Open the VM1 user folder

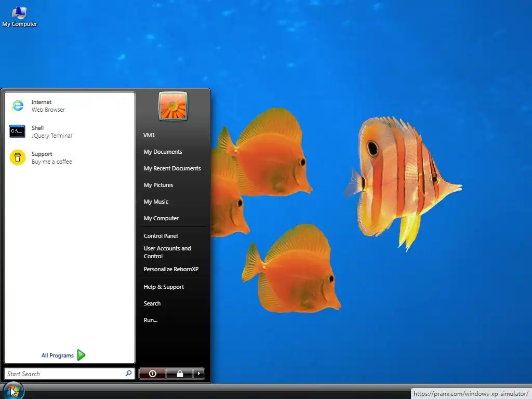coord(149,135)
